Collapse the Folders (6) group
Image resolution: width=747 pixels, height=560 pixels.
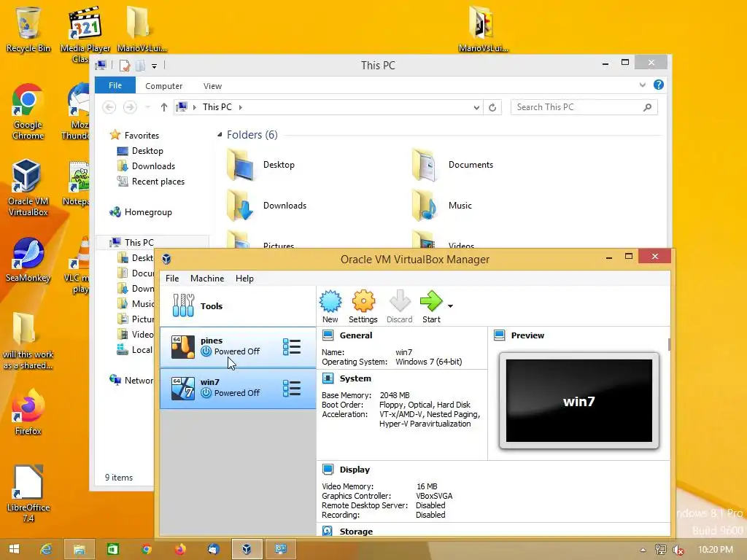point(220,135)
